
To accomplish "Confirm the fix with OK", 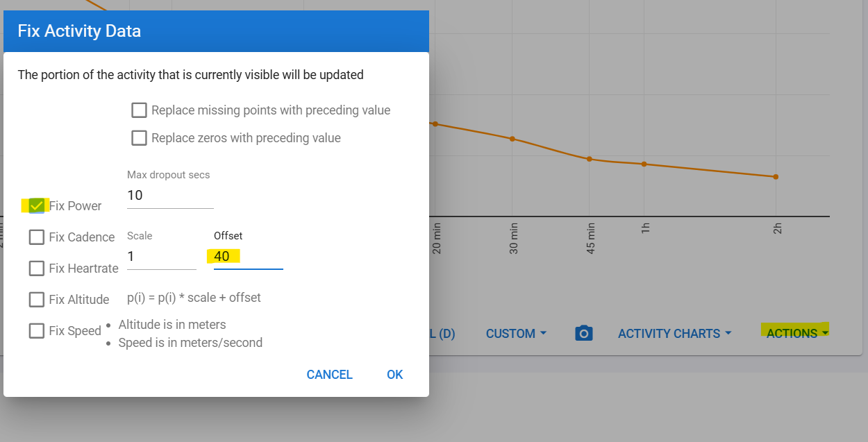I will pyautogui.click(x=394, y=375).
